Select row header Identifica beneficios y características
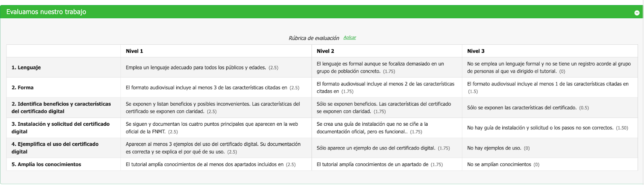The image size is (644, 185). point(64,108)
